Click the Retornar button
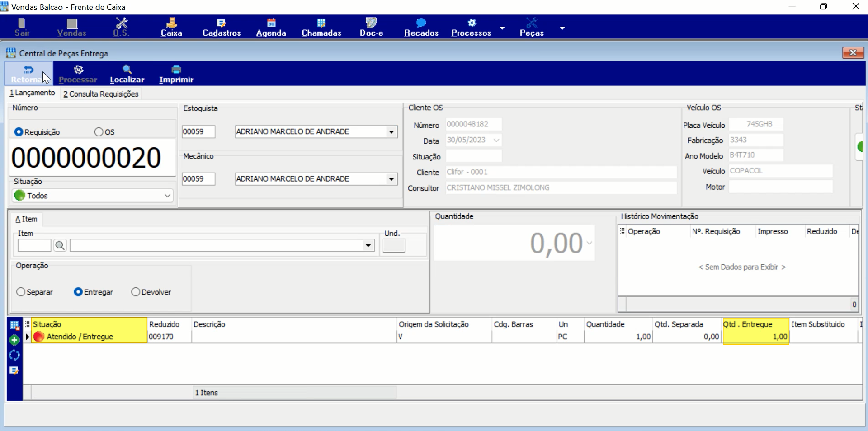The image size is (868, 431). (x=28, y=74)
